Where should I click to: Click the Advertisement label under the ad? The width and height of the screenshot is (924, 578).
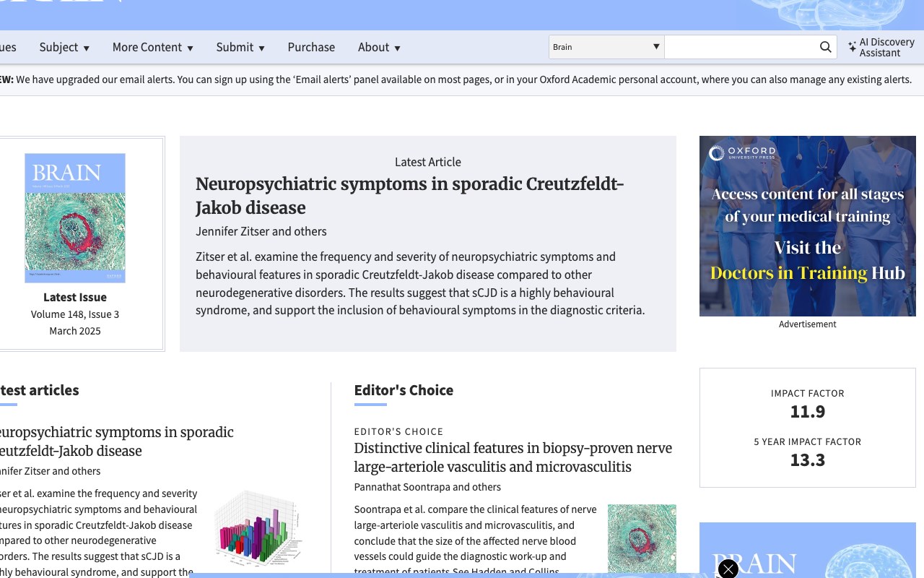click(807, 324)
